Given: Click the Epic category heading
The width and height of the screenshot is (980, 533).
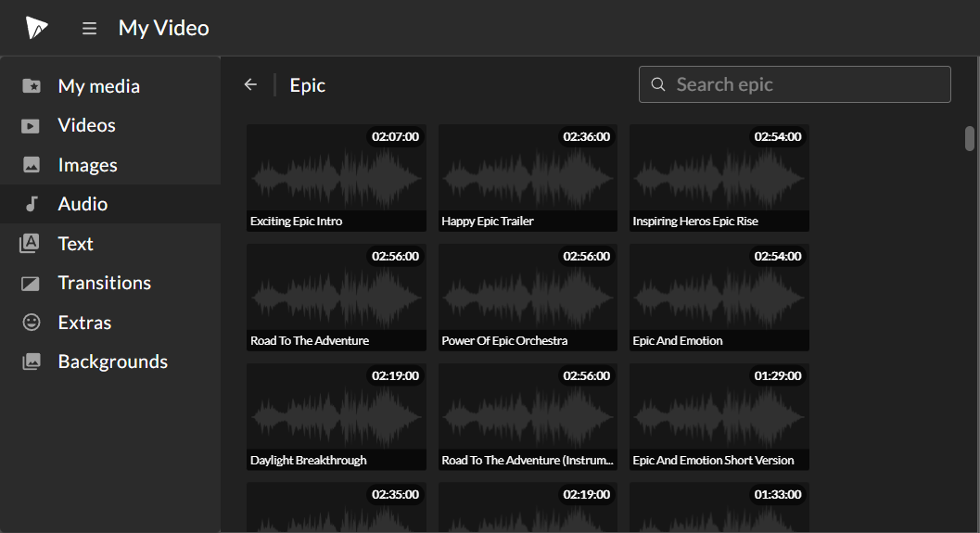Looking at the screenshot, I should click(308, 85).
